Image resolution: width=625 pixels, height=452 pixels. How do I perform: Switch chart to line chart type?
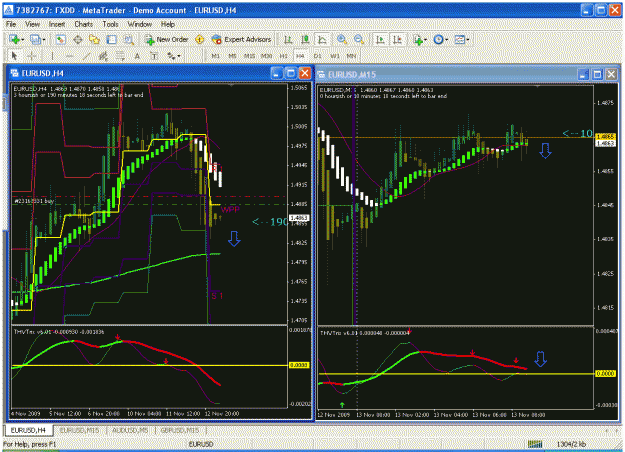pos(322,39)
